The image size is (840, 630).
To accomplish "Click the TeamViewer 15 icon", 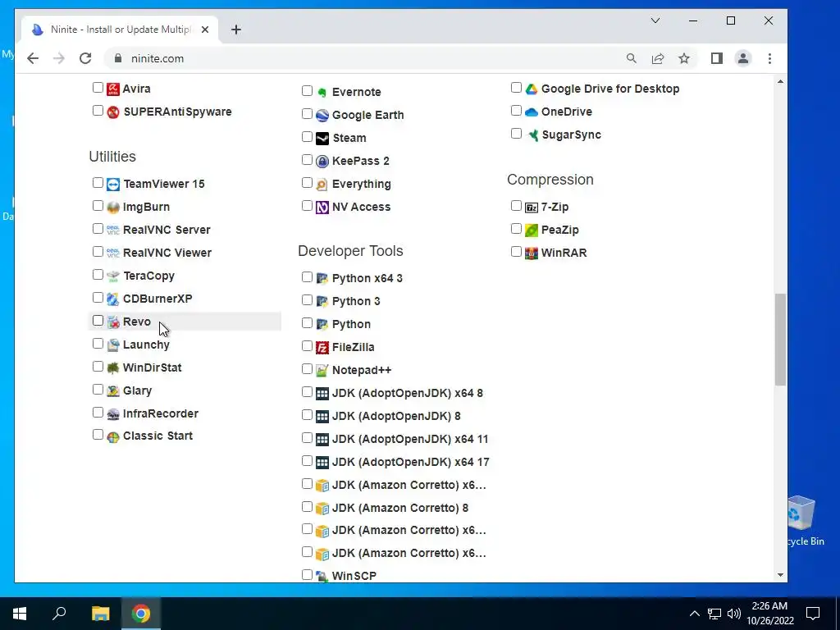I will click(113, 185).
